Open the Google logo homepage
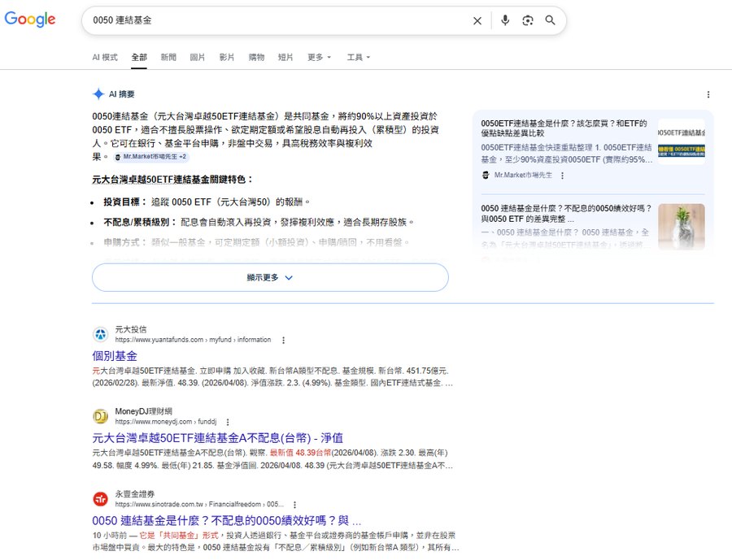Screen dimensions: 732x560 pos(30,20)
